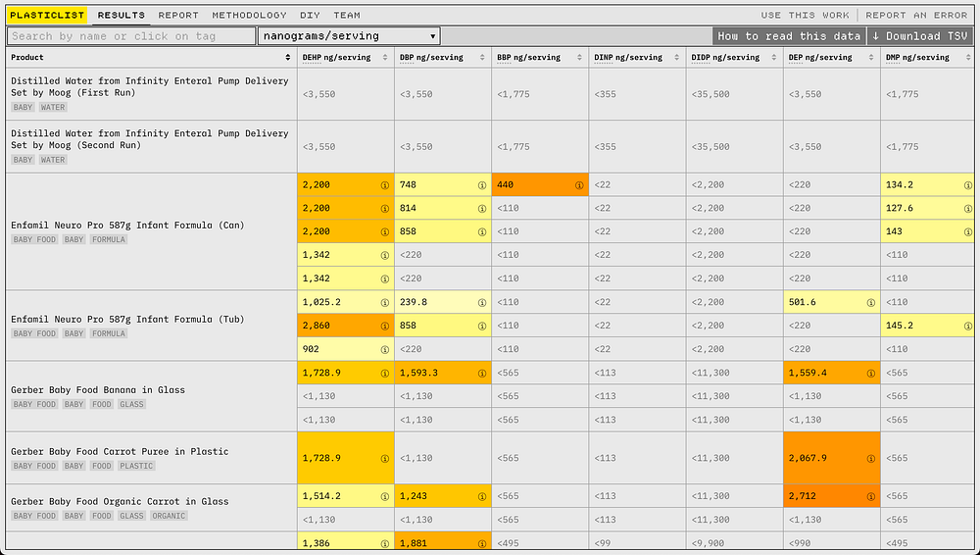Click Enfamil Neuro Pro Infant Formula (Can) name
980x555 pixels.
click(127, 226)
